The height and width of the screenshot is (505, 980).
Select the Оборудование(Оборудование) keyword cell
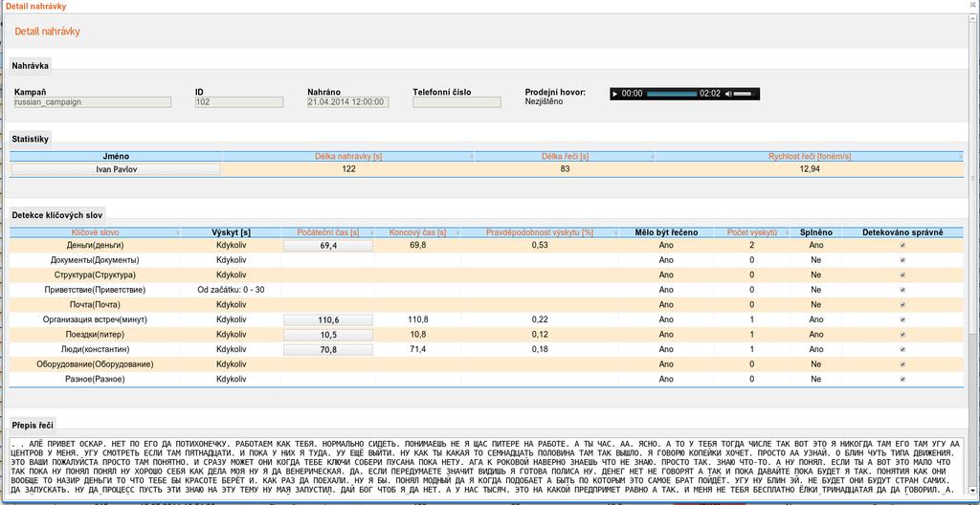[x=95, y=364]
